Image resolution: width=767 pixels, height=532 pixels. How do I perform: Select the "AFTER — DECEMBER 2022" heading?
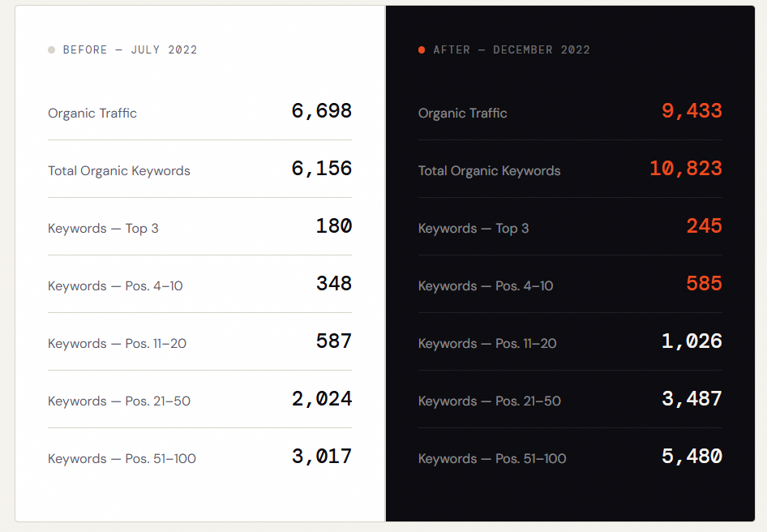coord(512,49)
